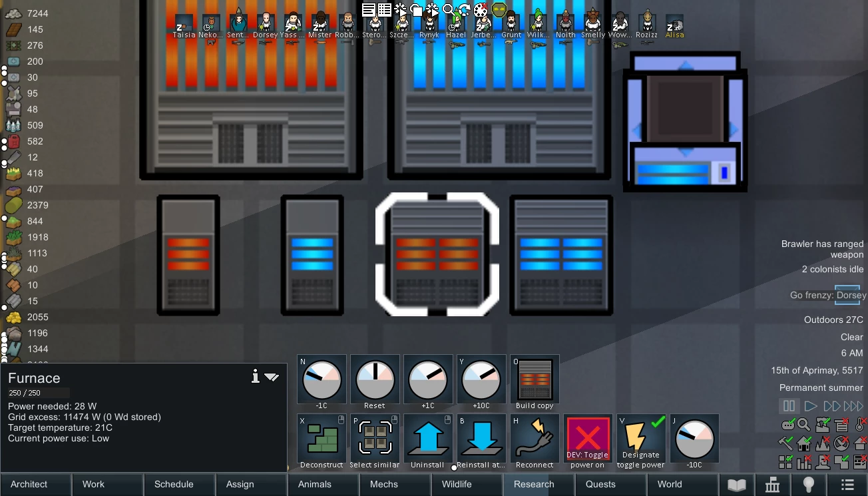
Task: Set game to fast double speed
Action: coord(831,405)
